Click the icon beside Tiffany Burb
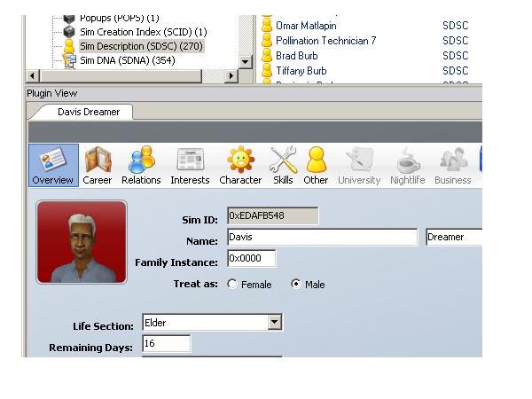Viewport: 532px width, 399px height. click(267, 70)
